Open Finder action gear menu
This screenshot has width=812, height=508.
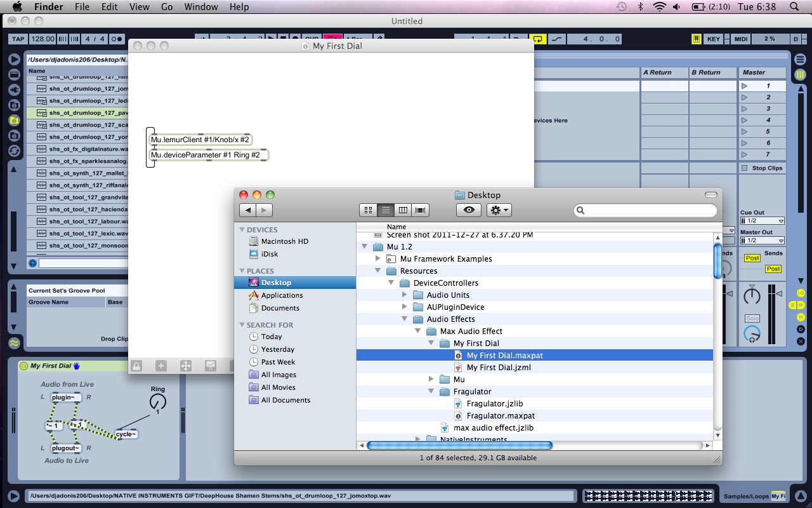click(x=499, y=210)
